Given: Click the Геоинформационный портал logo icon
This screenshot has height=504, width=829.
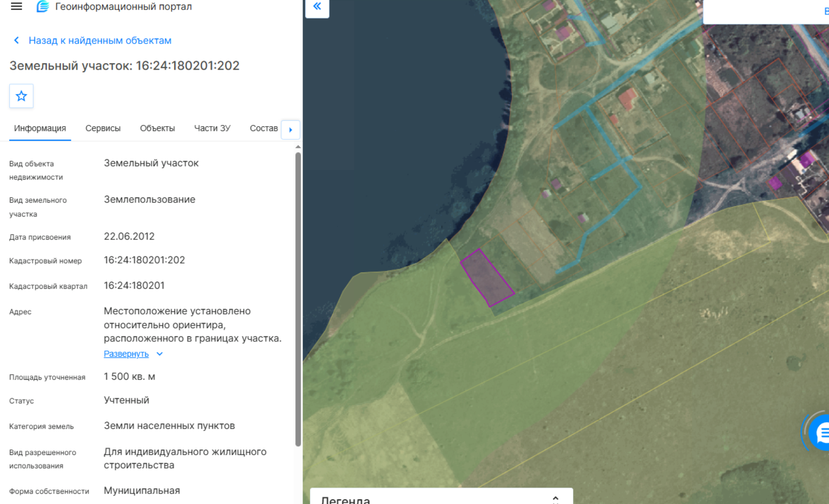Looking at the screenshot, I should click(42, 7).
